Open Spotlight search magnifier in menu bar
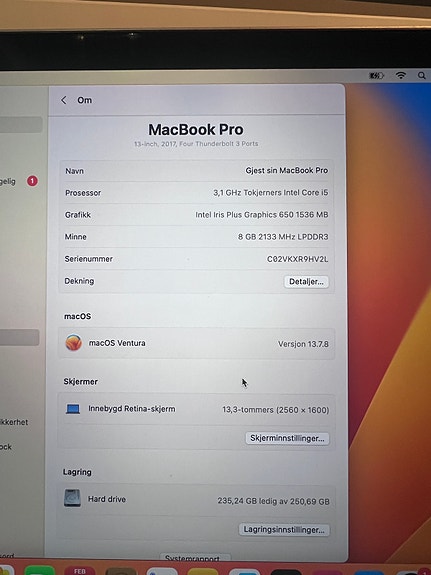 pos(421,76)
